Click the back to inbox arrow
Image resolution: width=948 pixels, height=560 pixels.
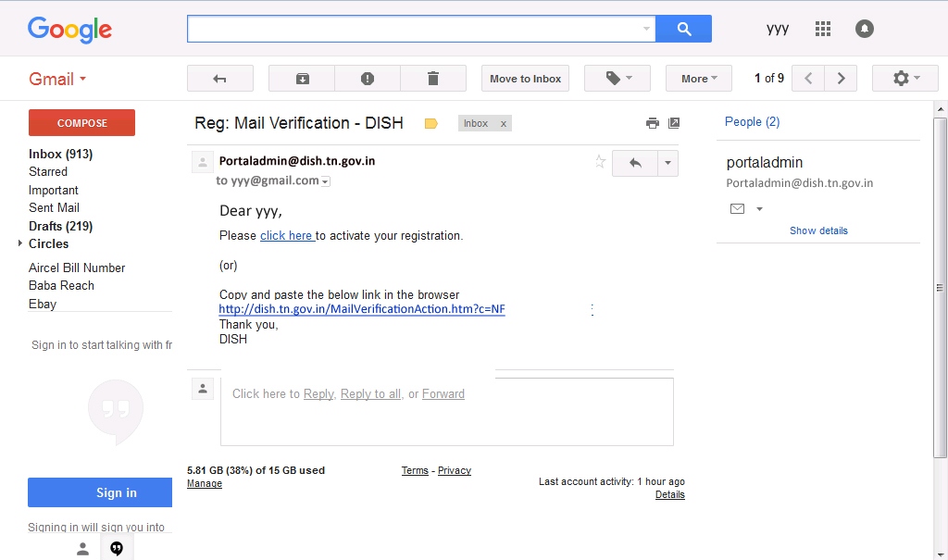[x=220, y=79]
